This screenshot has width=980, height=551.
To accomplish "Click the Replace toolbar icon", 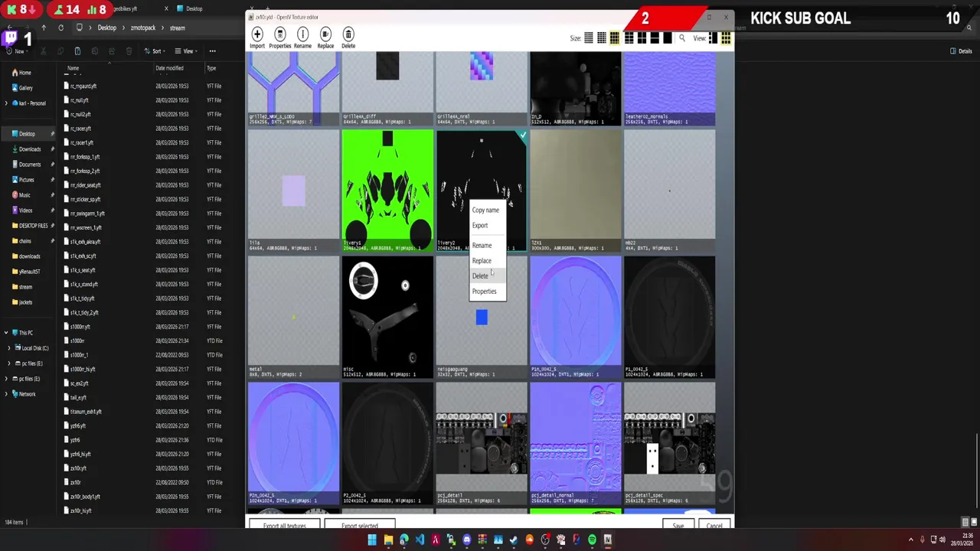I will point(325,37).
